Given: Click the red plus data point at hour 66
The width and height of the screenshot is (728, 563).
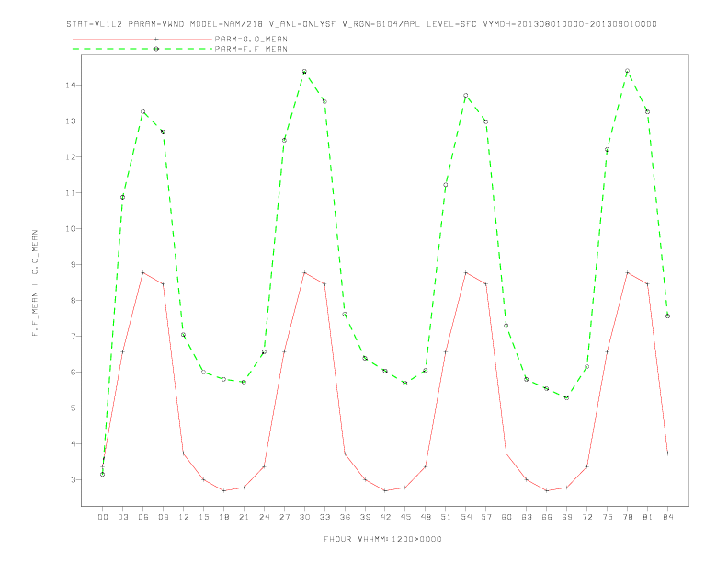Looking at the screenshot, I should coord(547,490).
